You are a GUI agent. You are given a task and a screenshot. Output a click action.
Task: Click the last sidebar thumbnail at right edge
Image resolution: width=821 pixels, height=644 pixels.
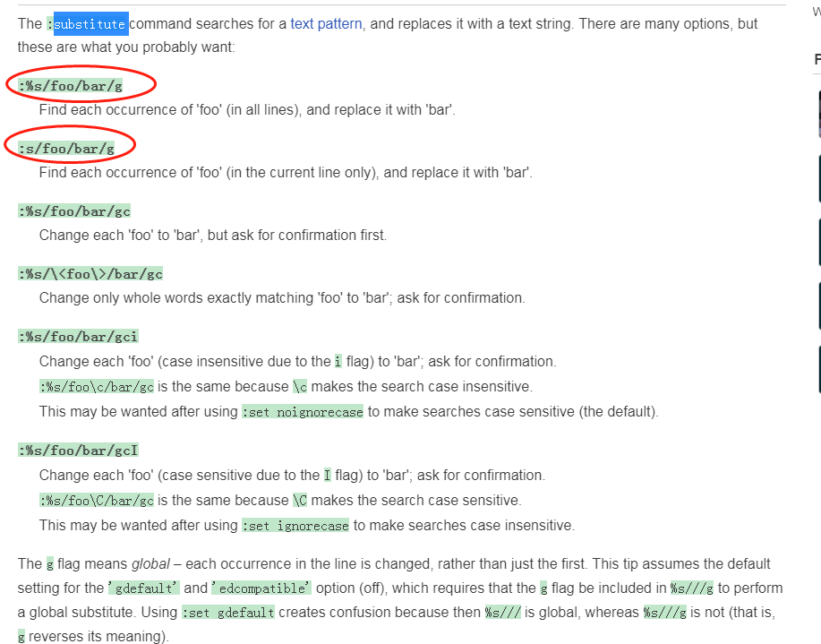pyautogui.click(x=819, y=369)
